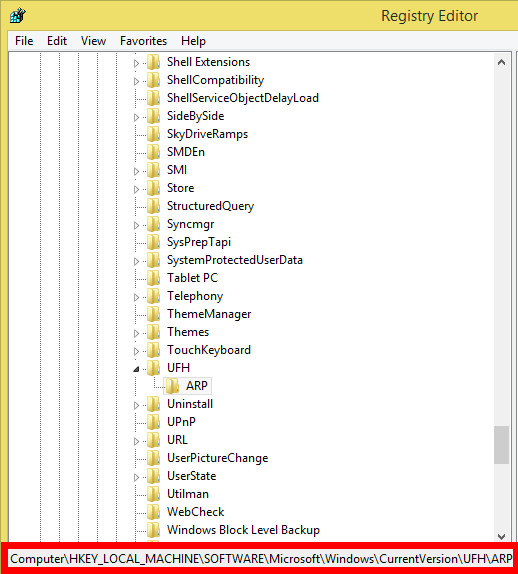Expand the SMI key

click(x=136, y=171)
